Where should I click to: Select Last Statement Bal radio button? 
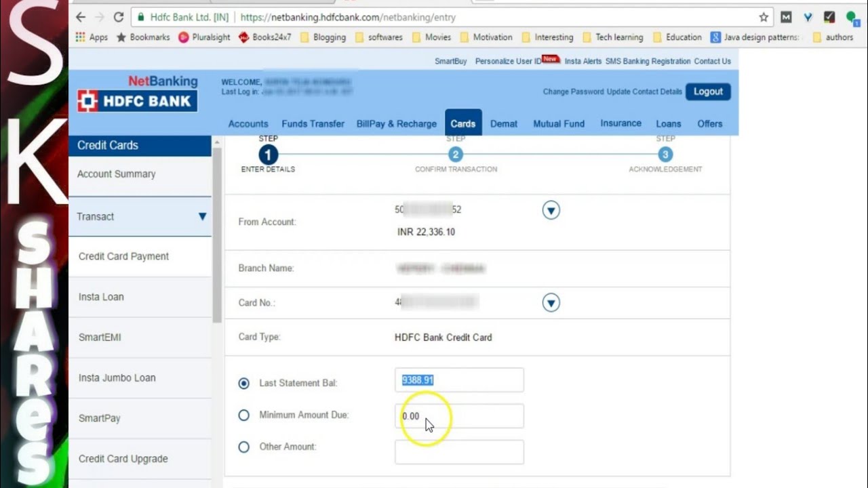pyautogui.click(x=244, y=384)
